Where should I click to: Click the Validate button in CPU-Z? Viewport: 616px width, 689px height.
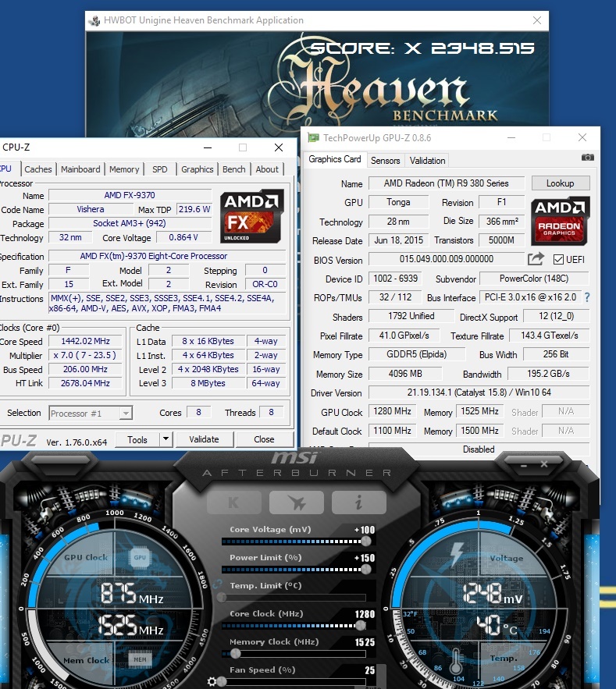coord(204,439)
